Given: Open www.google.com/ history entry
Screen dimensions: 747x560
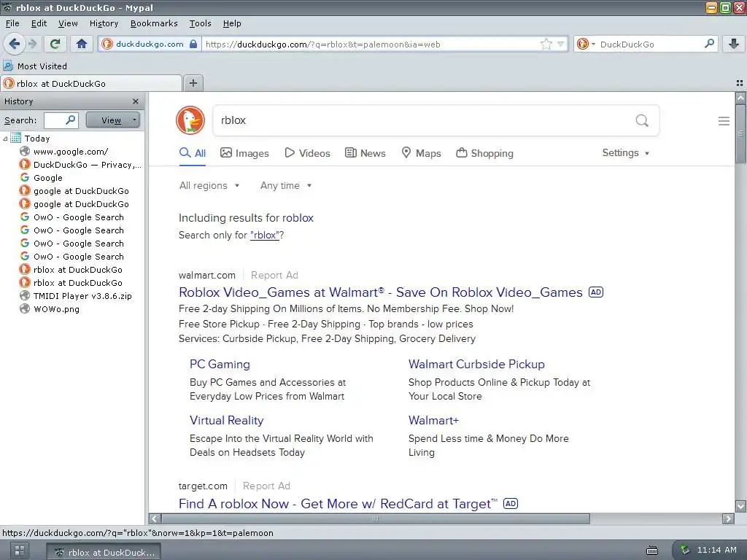Looking at the screenshot, I should click(x=71, y=152).
